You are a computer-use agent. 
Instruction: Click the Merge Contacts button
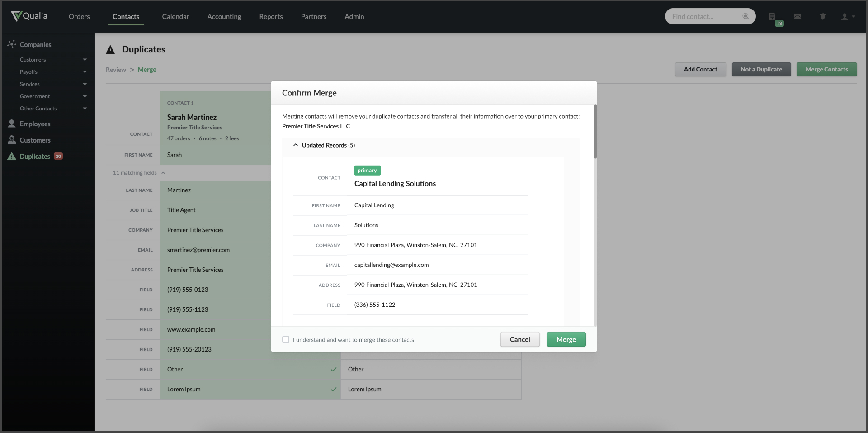click(x=826, y=69)
